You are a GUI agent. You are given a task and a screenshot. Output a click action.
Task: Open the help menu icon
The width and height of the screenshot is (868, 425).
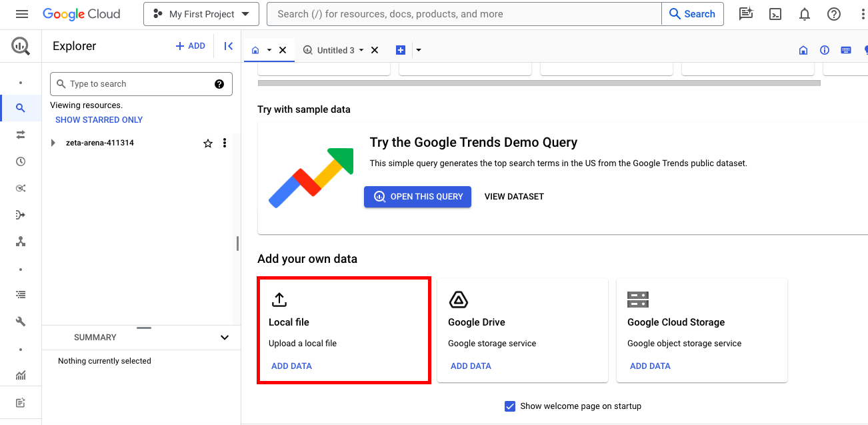[x=833, y=13]
